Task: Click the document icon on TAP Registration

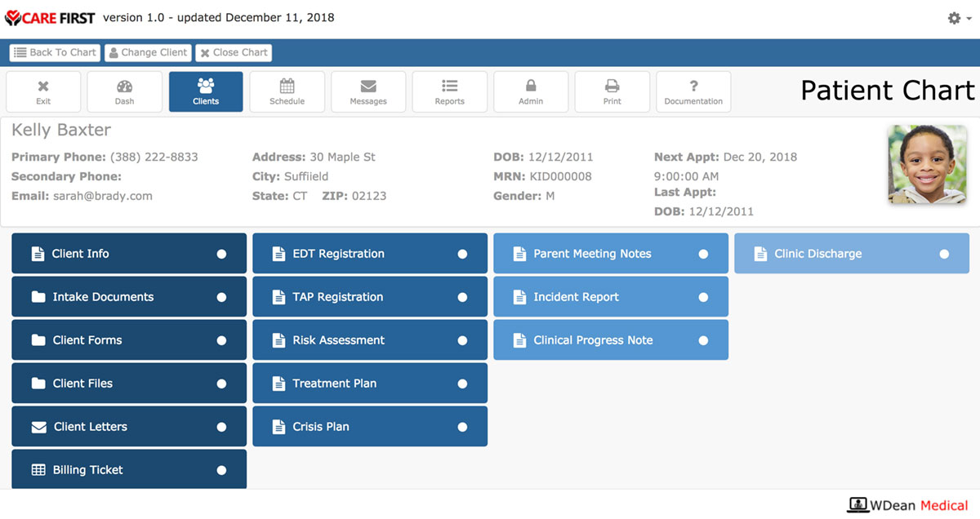Action: 278,297
